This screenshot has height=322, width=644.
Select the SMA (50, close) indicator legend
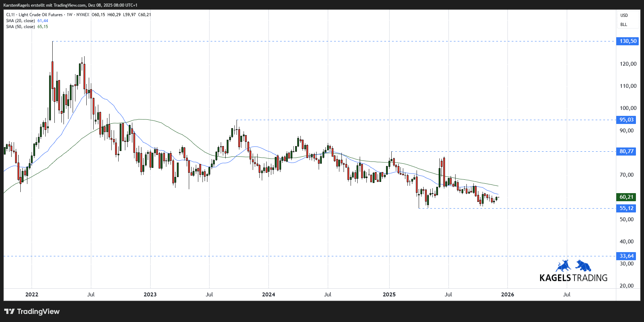(20, 27)
